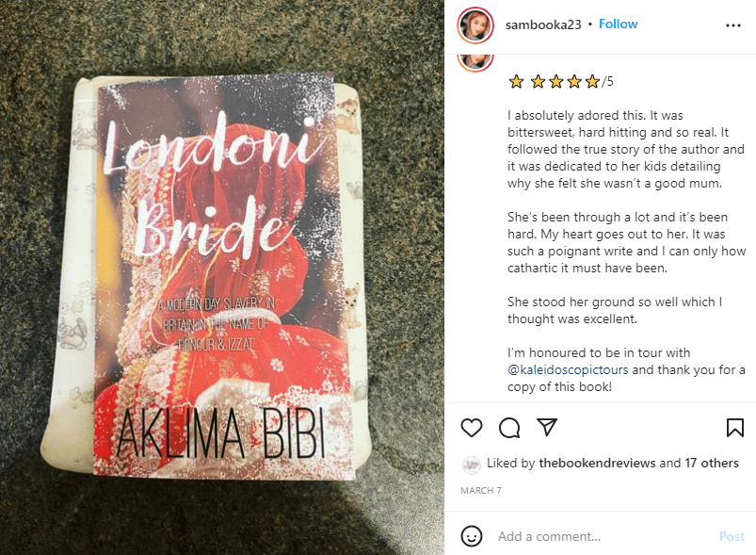Visit @kaleidoscopictours mentioned profile
The height and width of the screenshot is (555, 756).
[568, 369]
